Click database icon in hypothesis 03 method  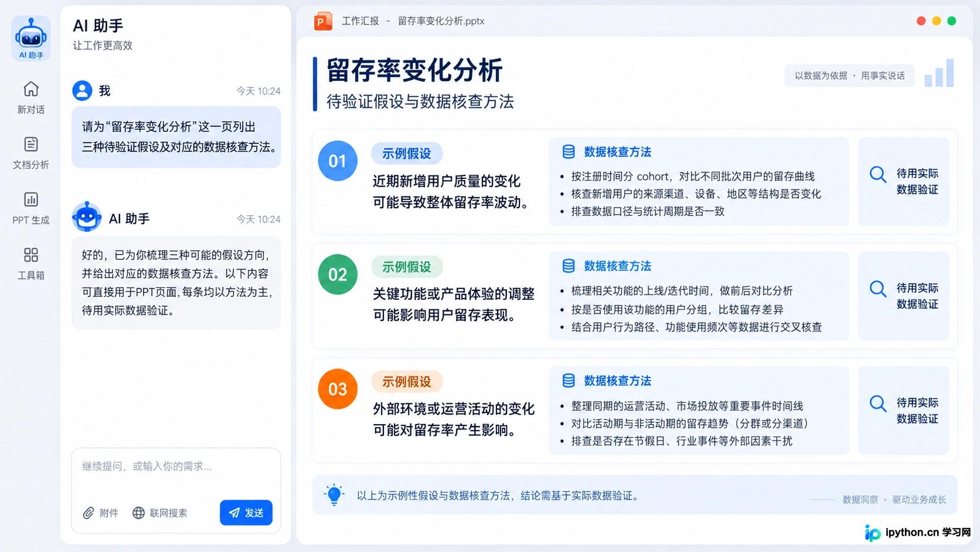[569, 381]
